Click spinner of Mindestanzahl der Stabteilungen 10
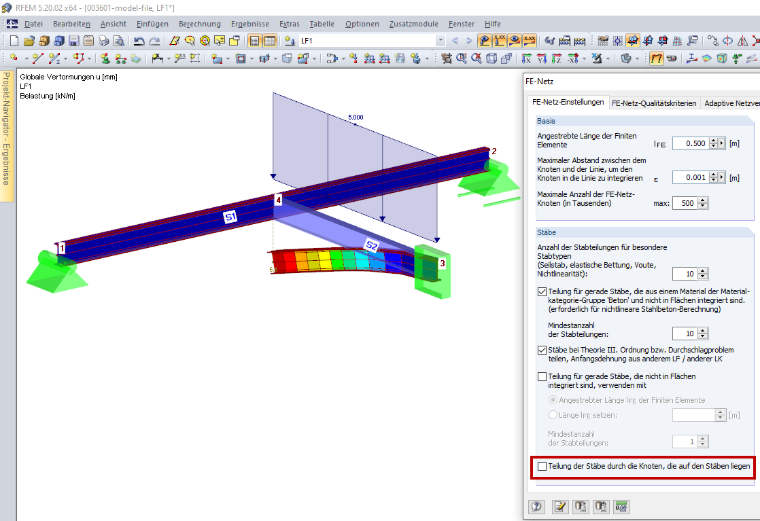This screenshot has height=521, width=760. pyautogui.click(x=703, y=333)
